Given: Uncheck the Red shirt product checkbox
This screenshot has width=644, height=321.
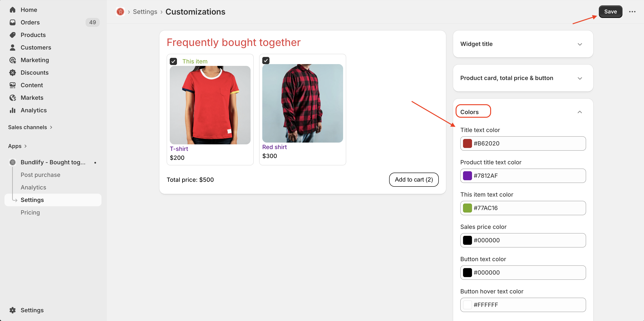Looking at the screenshot, I should pyautogui.click(x=266, y=60).
